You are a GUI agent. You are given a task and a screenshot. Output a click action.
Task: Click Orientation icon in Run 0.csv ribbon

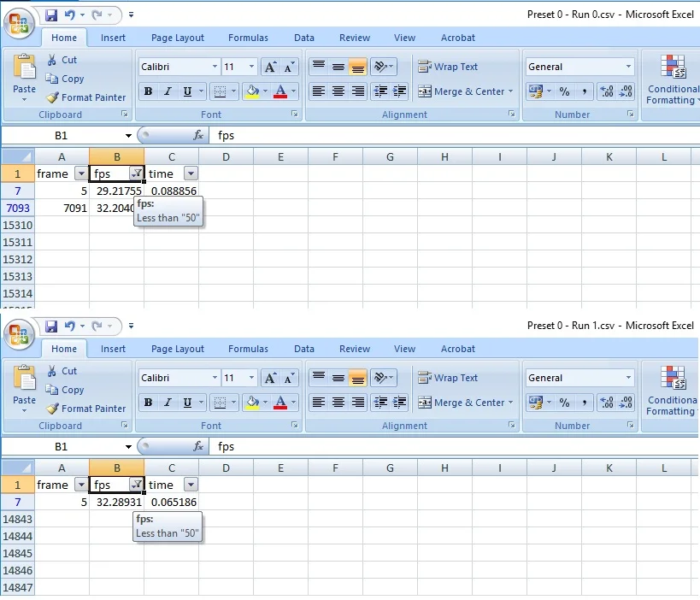pyautogui.click(x=383, y=67)
